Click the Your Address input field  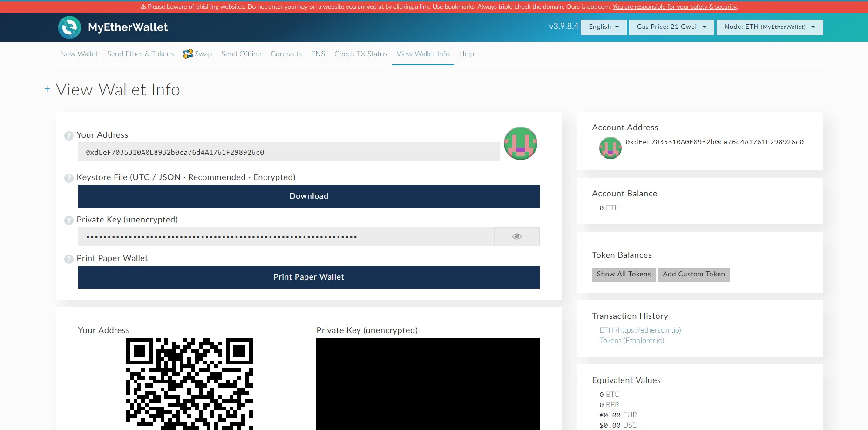click(x=289, y=152)
